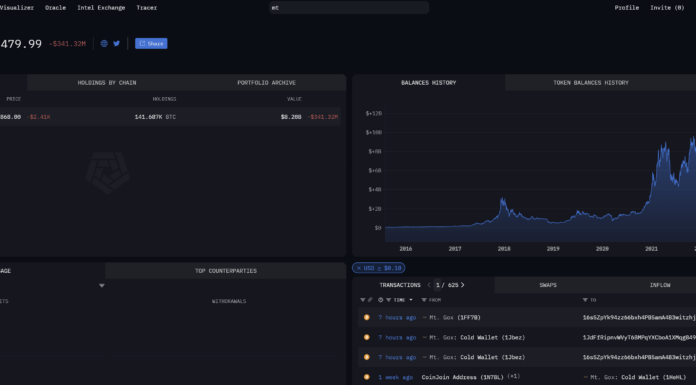This screenshot has height=385, width=696.
Task: Click the search field containing 'mt'
Action: [x=349, y=8]
